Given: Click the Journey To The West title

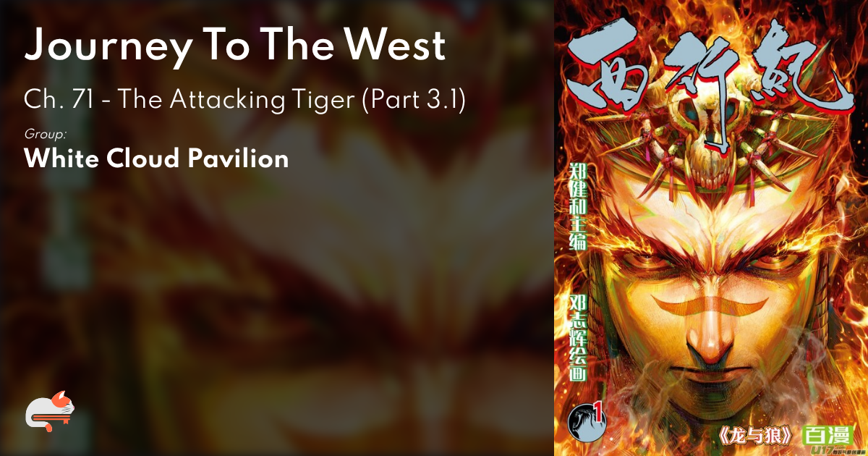Looking at the screenshot, I should click(x=235, y=46).
